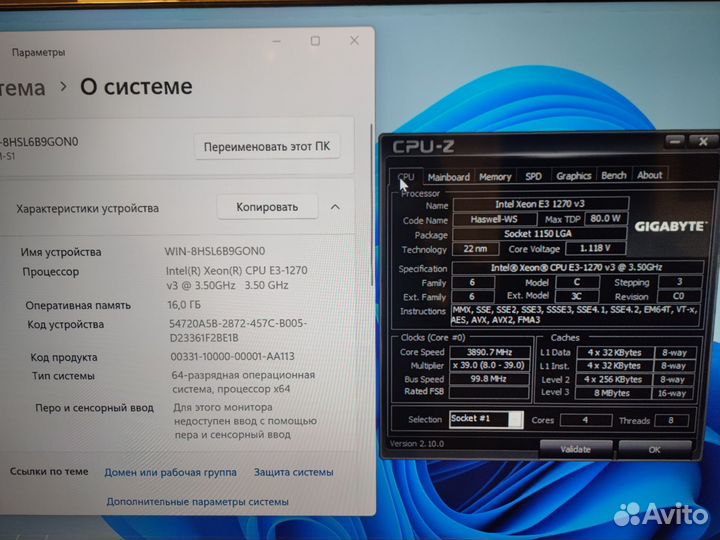Click the 'Параметры' window title
Image resolution: width=720 pixels, height=540 pixels.
39,52
